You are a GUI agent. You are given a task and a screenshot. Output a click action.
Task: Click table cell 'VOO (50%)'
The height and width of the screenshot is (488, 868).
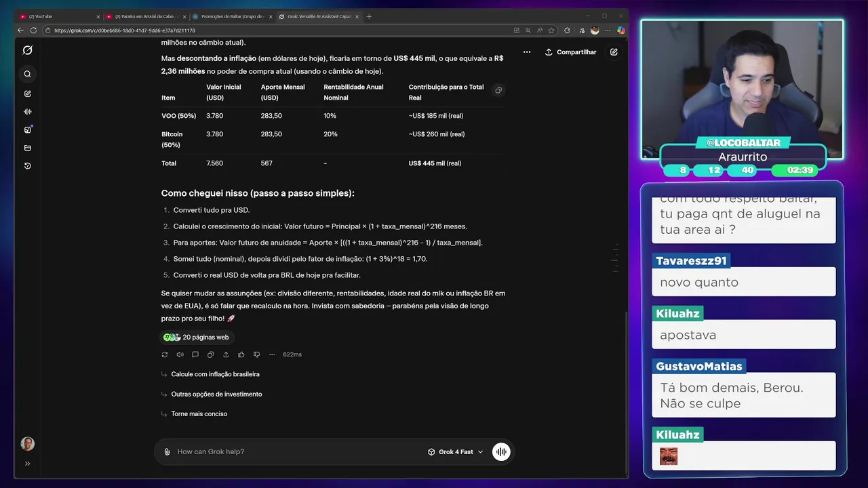pyautogui.click(x=178, y=116)
